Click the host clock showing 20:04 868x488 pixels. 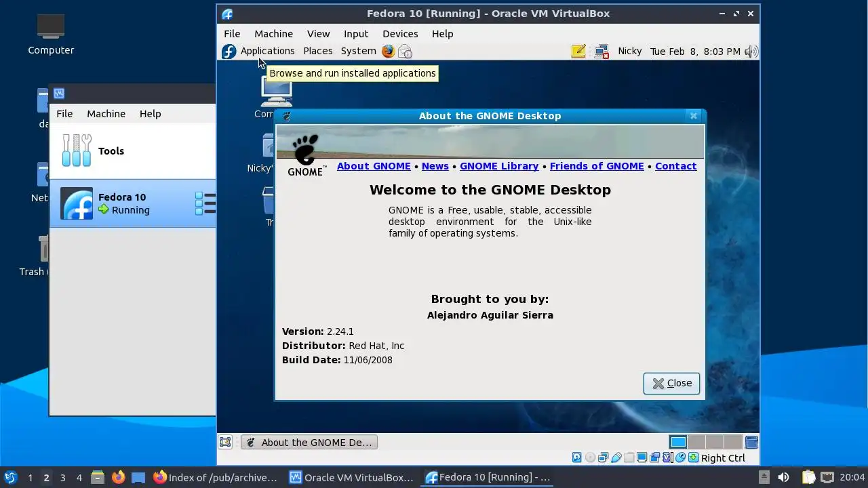pos(852,477)
